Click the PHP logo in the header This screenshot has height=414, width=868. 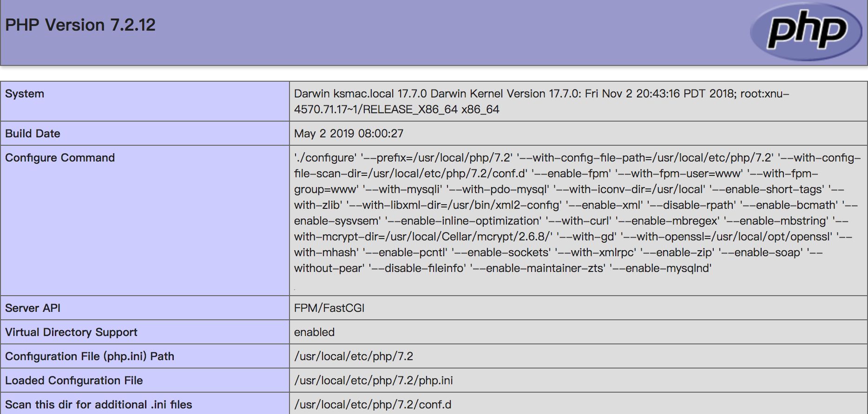click(x=806, y=32)
